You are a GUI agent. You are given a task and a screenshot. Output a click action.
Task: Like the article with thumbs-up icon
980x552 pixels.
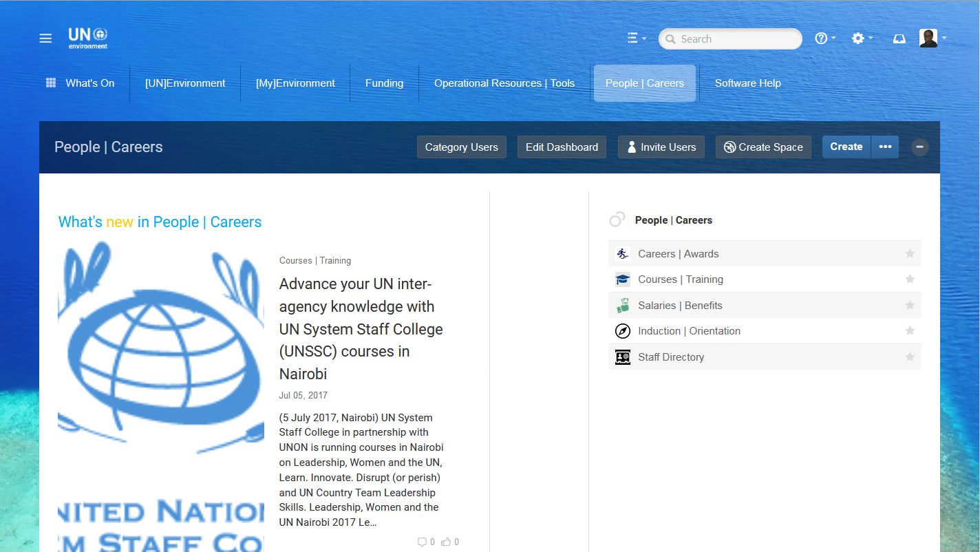(x=446, y=542)
